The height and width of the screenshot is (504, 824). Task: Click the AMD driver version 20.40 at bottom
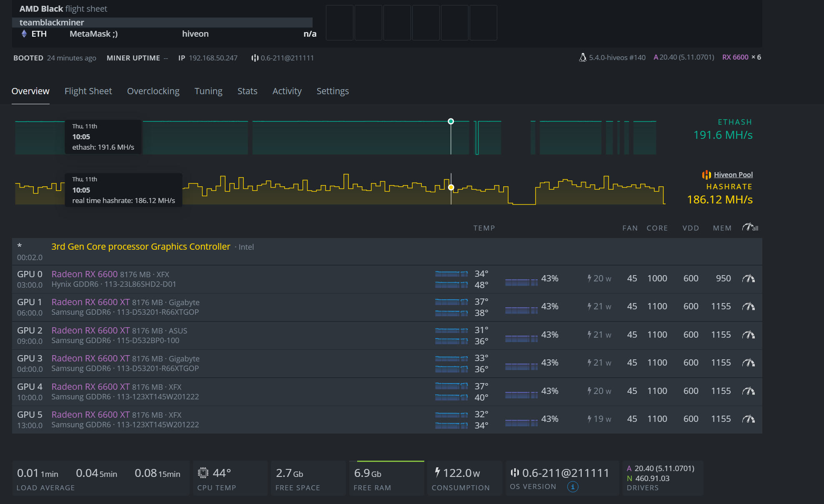pyautogui.click(x=664, y=468)
